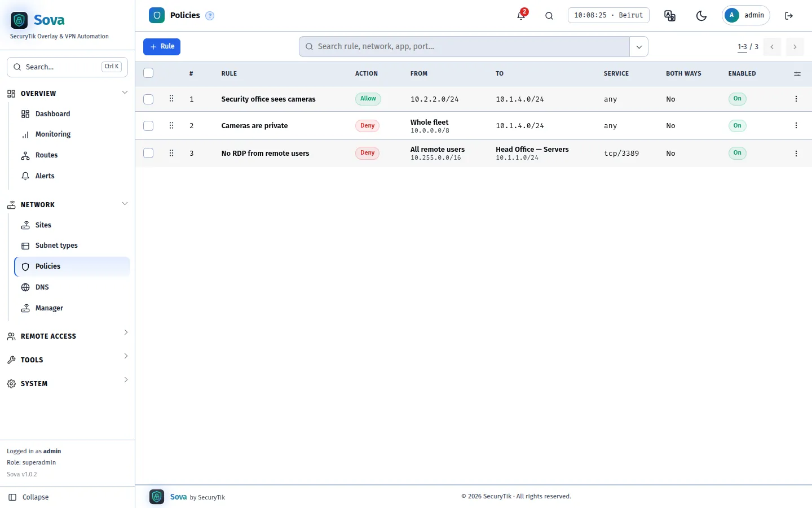812x508 pixels.
Task: Open the notifications bell icon
Action: click(521, 16)
